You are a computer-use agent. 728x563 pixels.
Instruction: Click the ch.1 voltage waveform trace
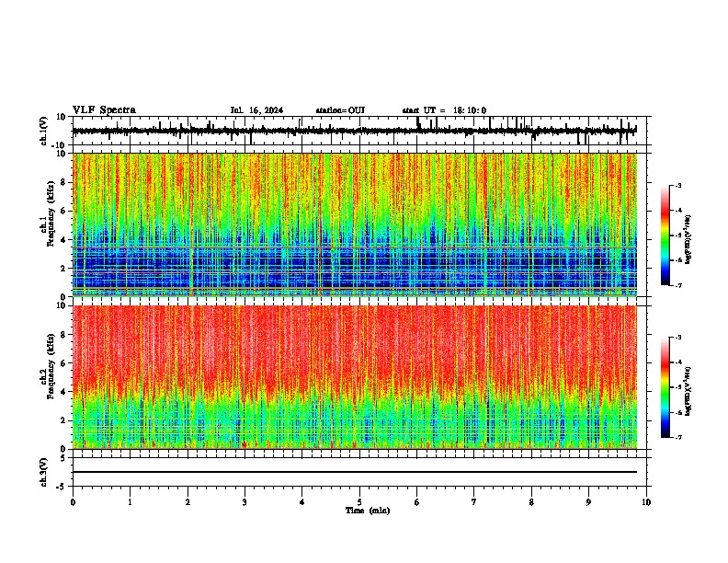coord(354,131)
